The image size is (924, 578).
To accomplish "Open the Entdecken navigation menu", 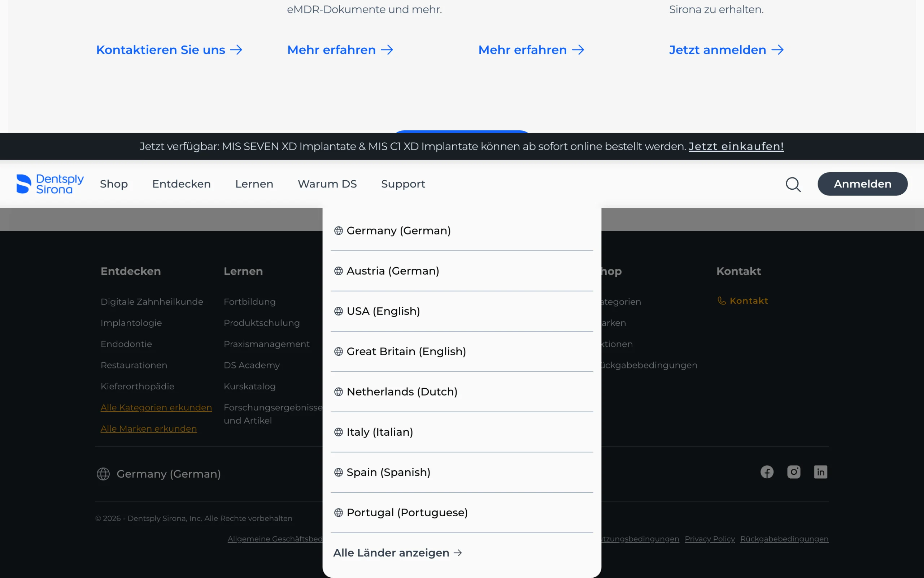I will click(x=181, y=184).
